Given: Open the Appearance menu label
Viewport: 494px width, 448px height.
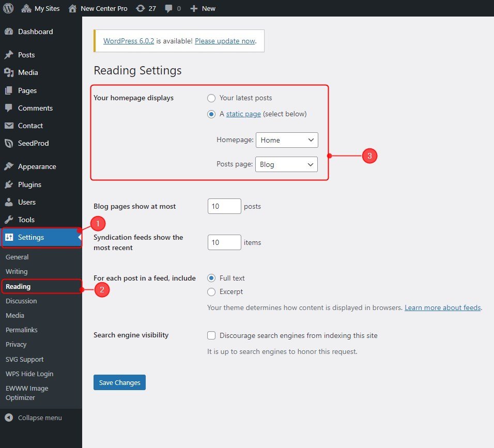Looking at the screenshot, I should point(37,166).
